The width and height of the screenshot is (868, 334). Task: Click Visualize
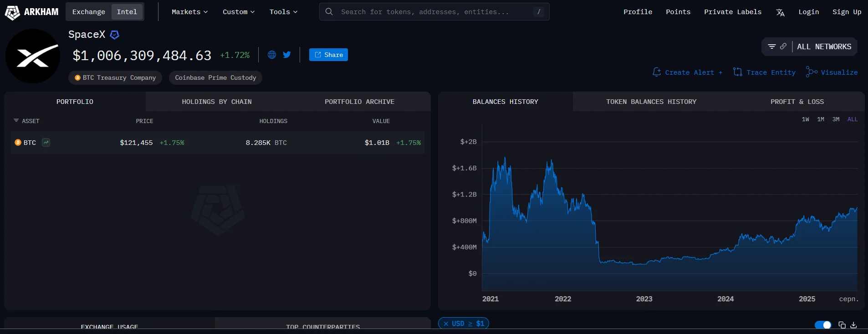[832, 72]
